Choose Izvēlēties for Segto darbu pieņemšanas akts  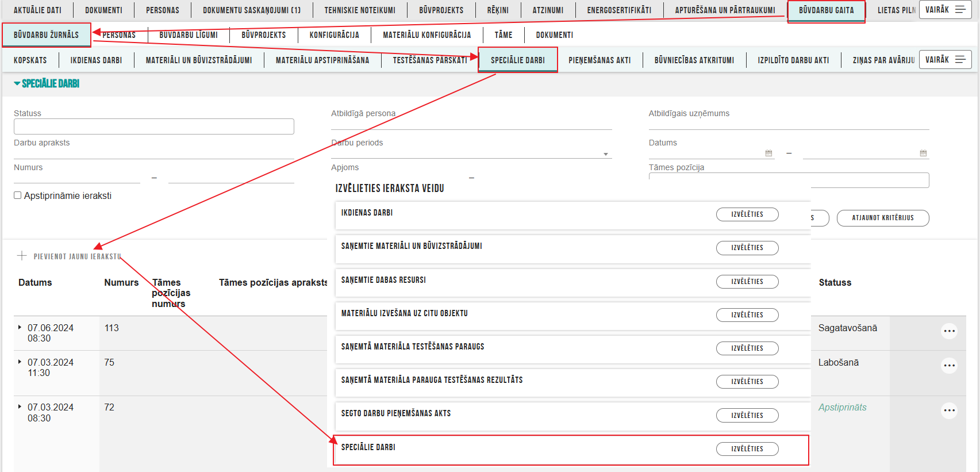coord(747,416)
